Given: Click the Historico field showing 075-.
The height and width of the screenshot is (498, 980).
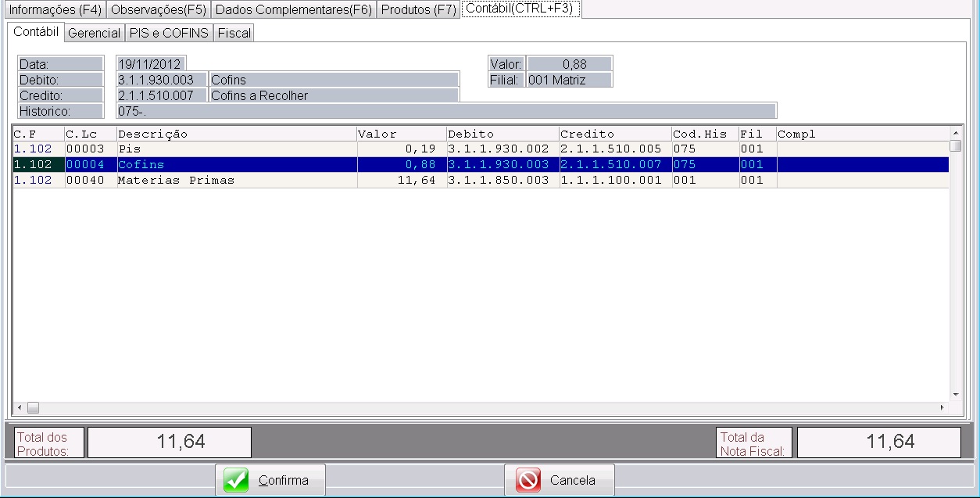Looking at the screenshot, I should tap(445, 111).
